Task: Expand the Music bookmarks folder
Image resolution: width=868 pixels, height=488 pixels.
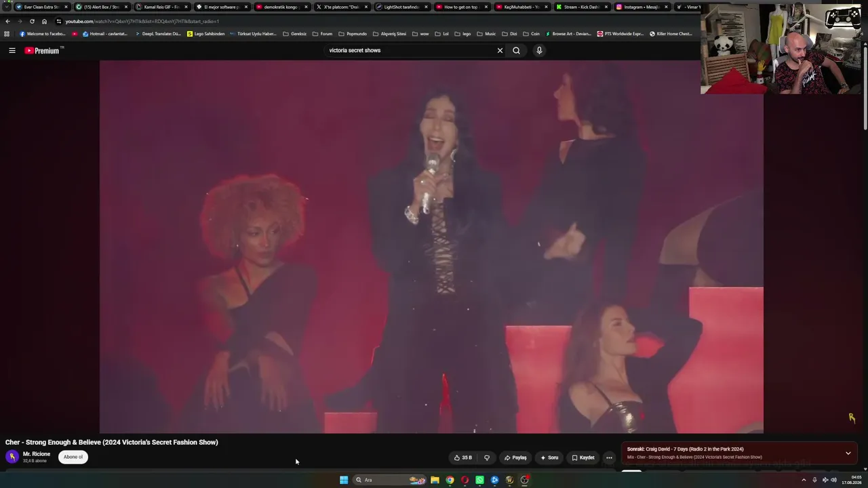Action: point(487,34)
